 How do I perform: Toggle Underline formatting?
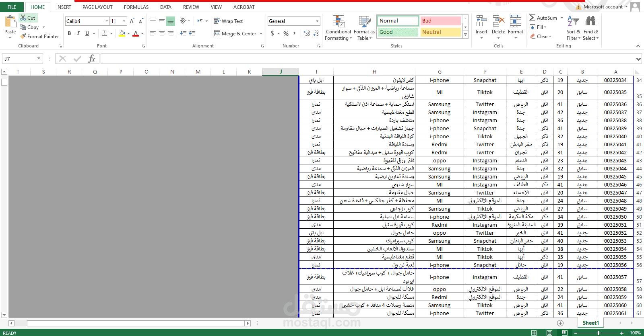click(x=87, y=33)
